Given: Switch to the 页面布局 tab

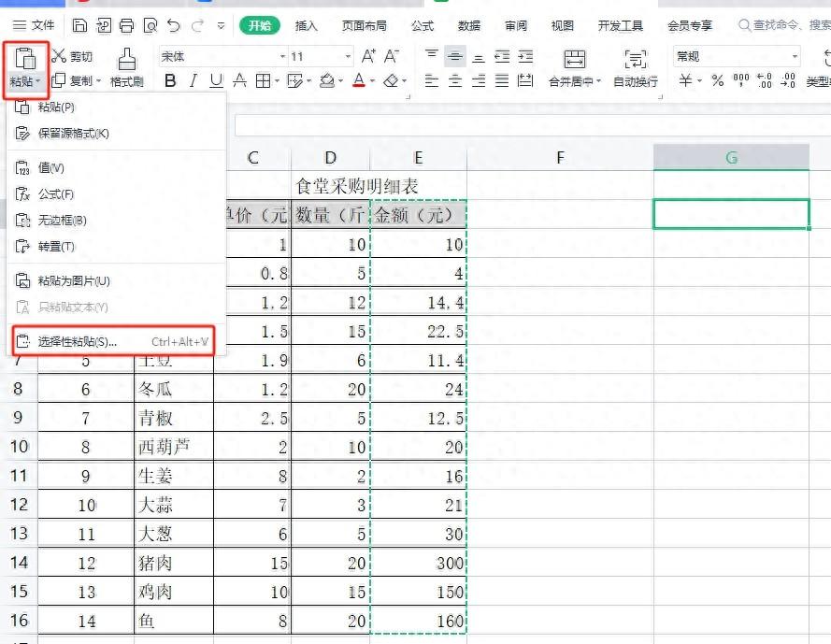Looking at the screenshot, I should coord(365,25).
